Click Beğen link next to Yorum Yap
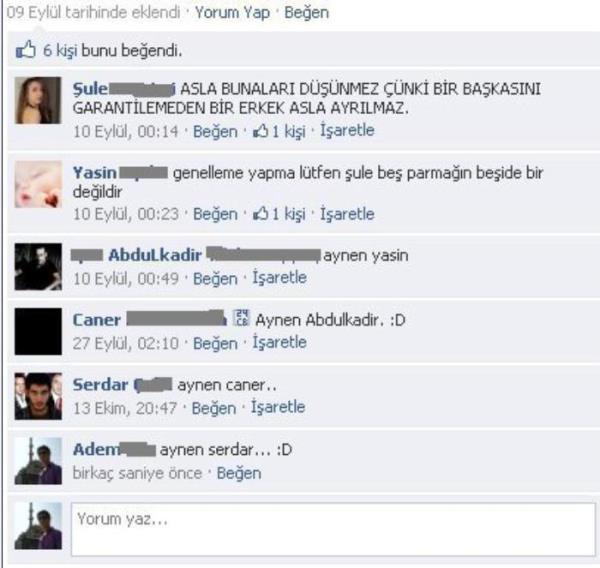The image size is (600, 568). (x=307, y=13)
